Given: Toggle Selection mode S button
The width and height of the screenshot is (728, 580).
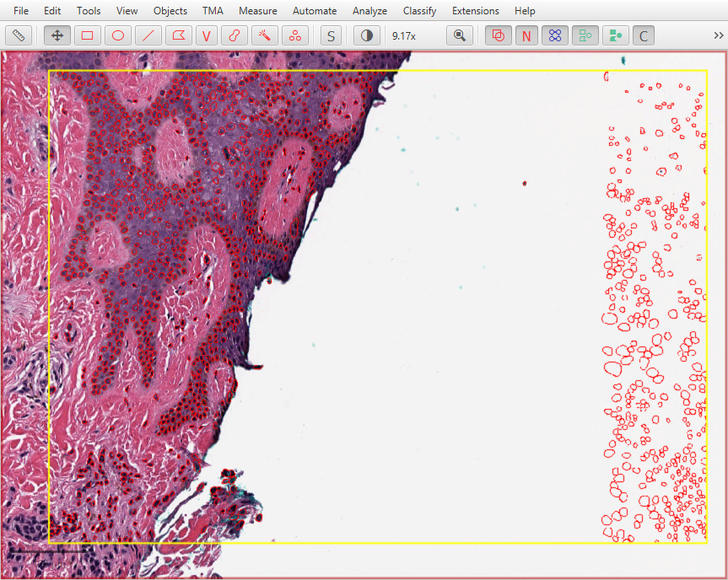Looking at the screenshot, I should pos(331,35).
